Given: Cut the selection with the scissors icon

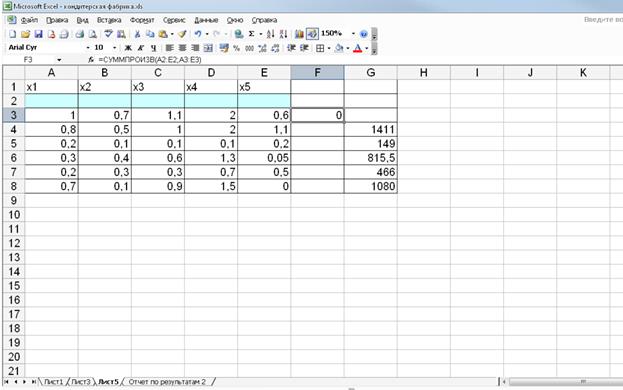Looking at the screenshot, I should 137,34.
